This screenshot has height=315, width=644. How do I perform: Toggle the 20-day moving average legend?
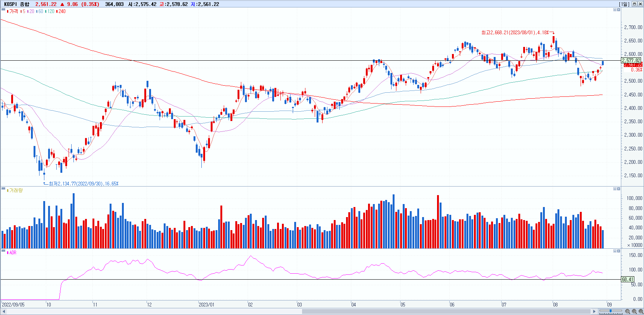pos(31,12)
